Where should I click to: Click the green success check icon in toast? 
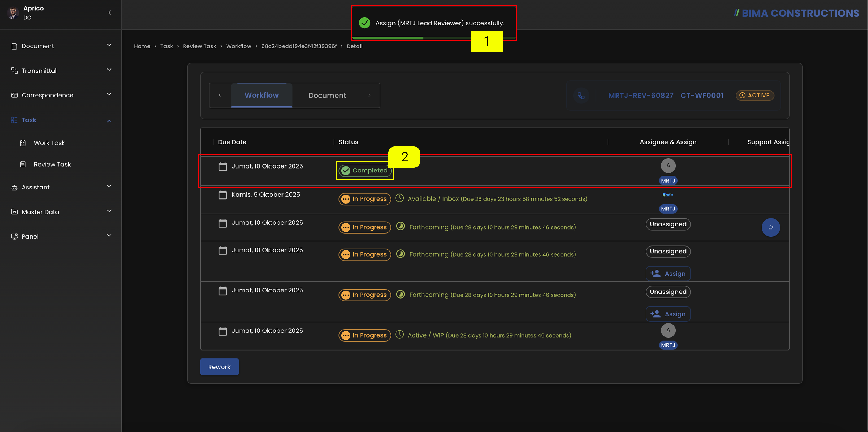[364, 23]
